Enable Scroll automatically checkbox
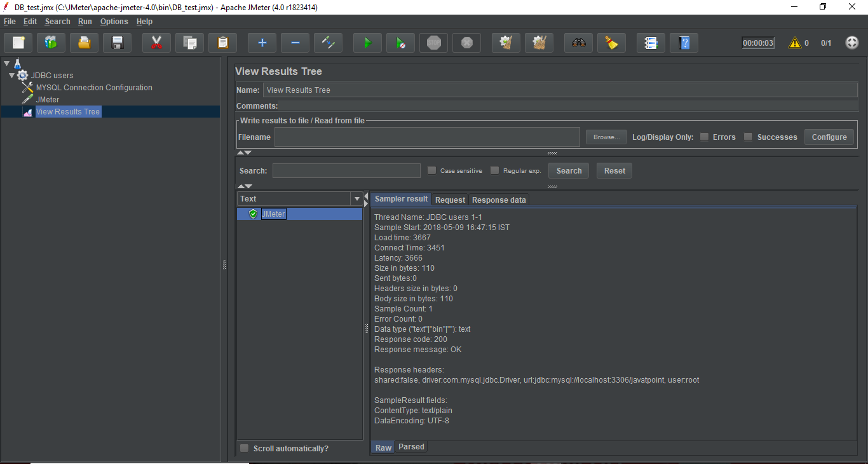This screenshot has width=868, height=464. (x=244, y=448)
